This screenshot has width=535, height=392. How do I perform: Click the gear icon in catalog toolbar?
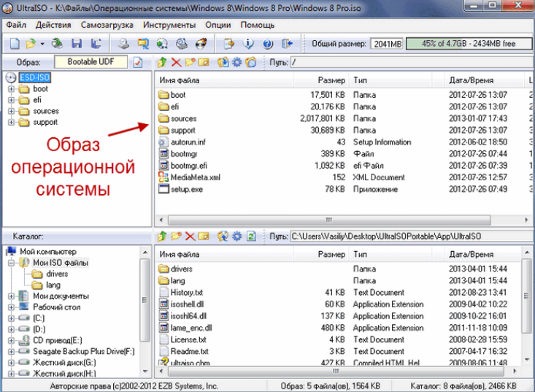click(236, 236)
